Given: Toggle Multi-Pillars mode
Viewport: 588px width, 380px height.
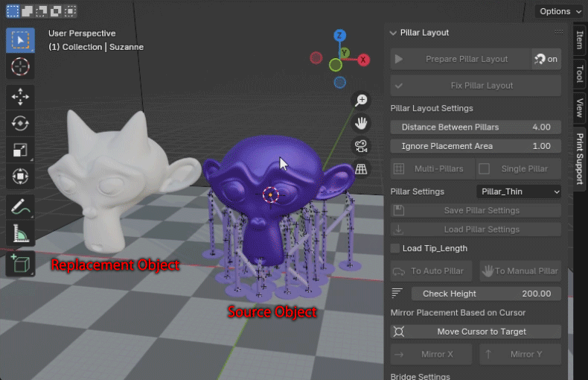Looking at the screenshot, I should [432, 169].
